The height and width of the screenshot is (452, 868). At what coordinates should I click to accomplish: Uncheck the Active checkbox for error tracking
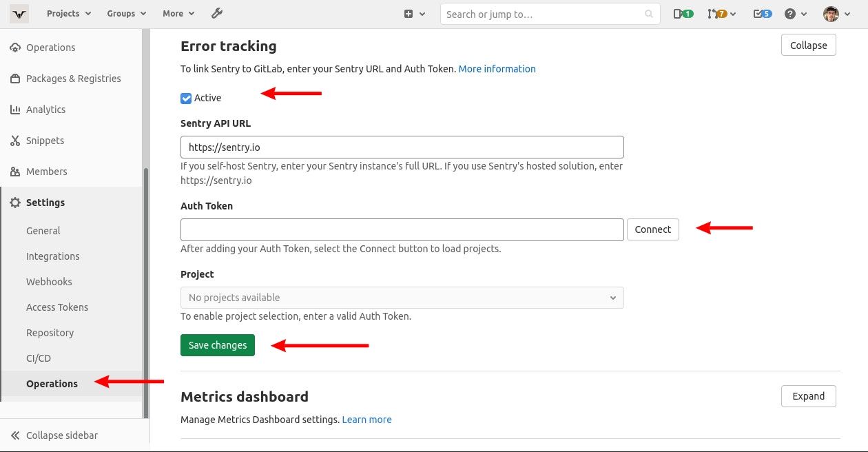click(185, 98)
